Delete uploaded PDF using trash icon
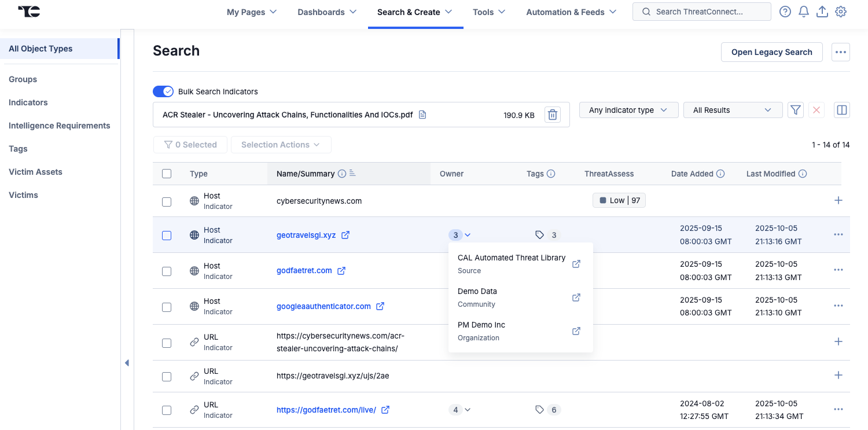 [553, 114]
